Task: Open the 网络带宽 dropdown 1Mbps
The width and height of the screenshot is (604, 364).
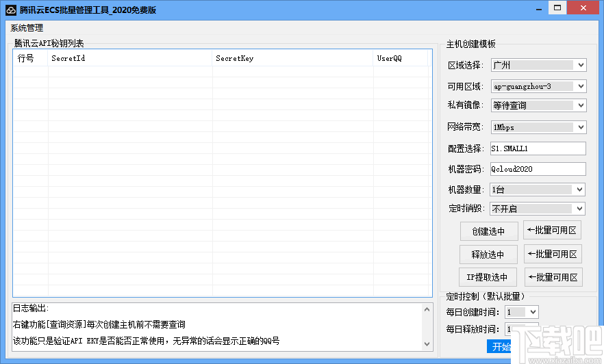Action: point(538,127)
